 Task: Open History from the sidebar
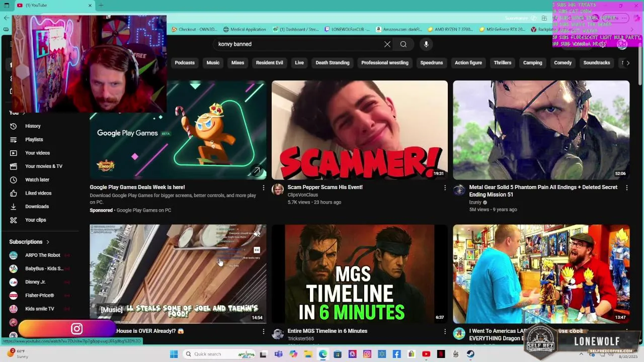[33, 126]
